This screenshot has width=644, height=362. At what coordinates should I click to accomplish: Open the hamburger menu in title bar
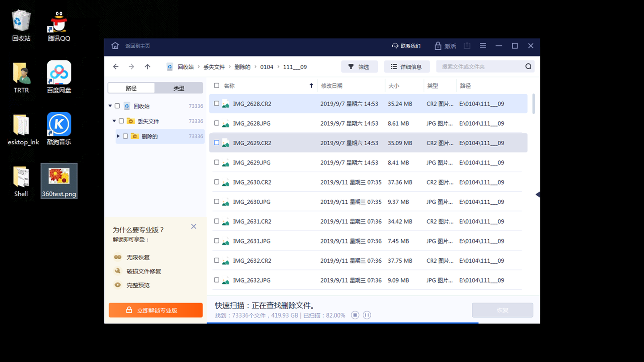point(483,46)
